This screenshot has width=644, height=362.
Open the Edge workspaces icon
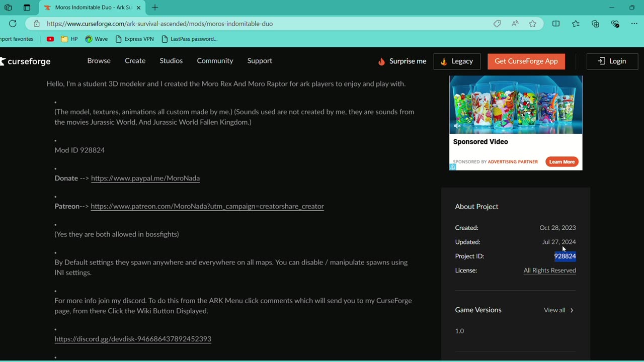[8, 8]
